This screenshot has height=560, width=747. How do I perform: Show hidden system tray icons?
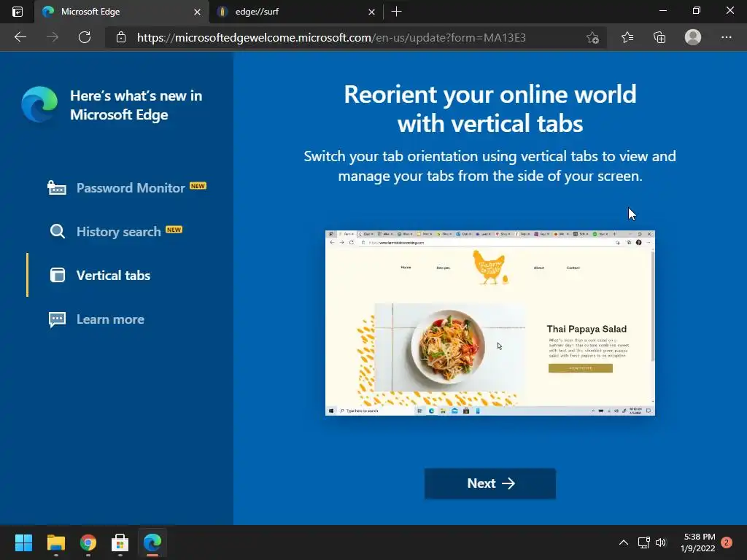(x=623, y=542)
